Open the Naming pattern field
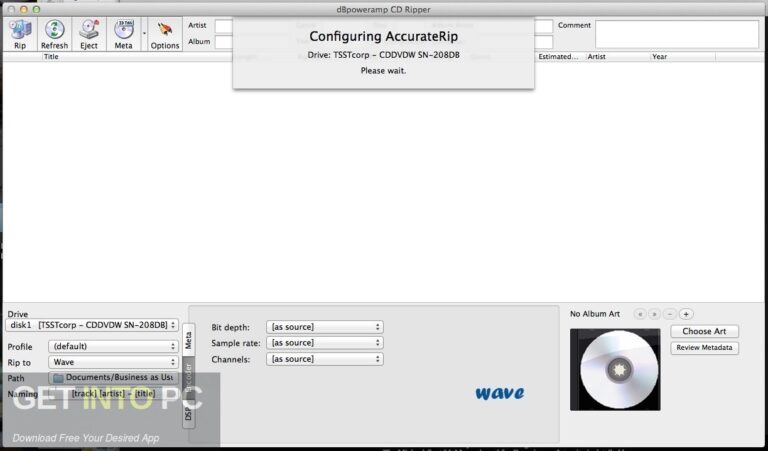Image resolution: width=768 pixels, height=451 pixels. click(x=113, y=394)
